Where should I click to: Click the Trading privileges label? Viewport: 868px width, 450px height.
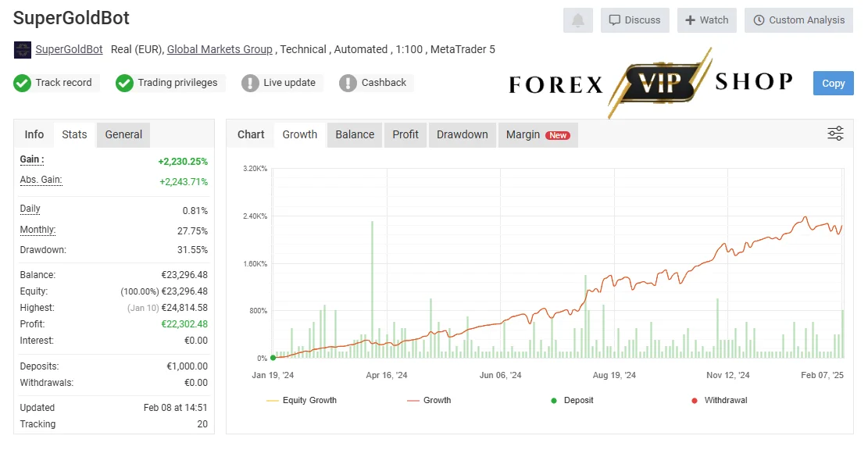click(x=177, y=83)
